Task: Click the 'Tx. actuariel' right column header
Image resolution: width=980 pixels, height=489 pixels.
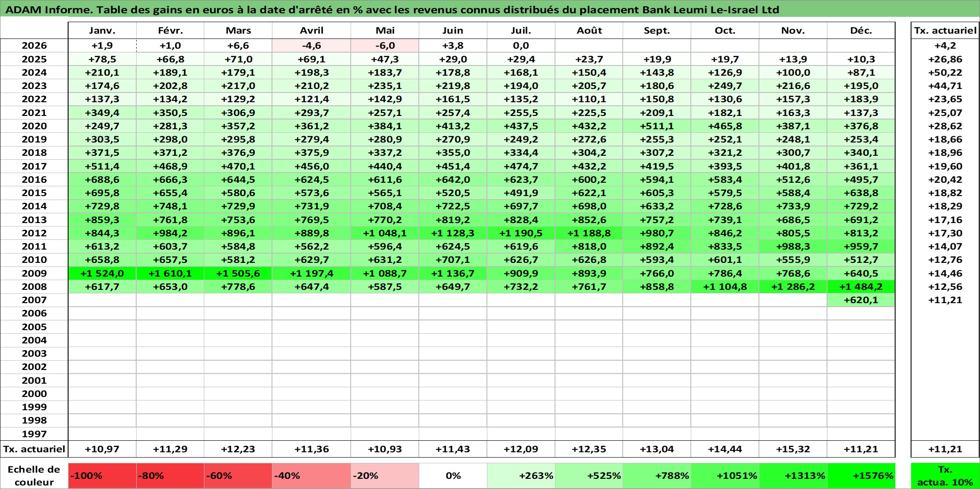Action: pyautogui.click(x=945, y=31)
